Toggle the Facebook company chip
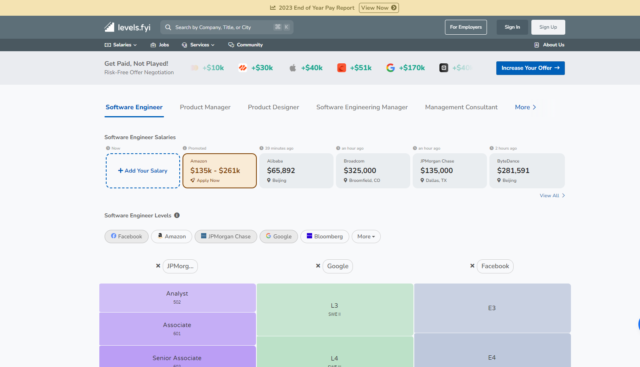The height and width of the screenshot is (367, 640). coord(127,236)
